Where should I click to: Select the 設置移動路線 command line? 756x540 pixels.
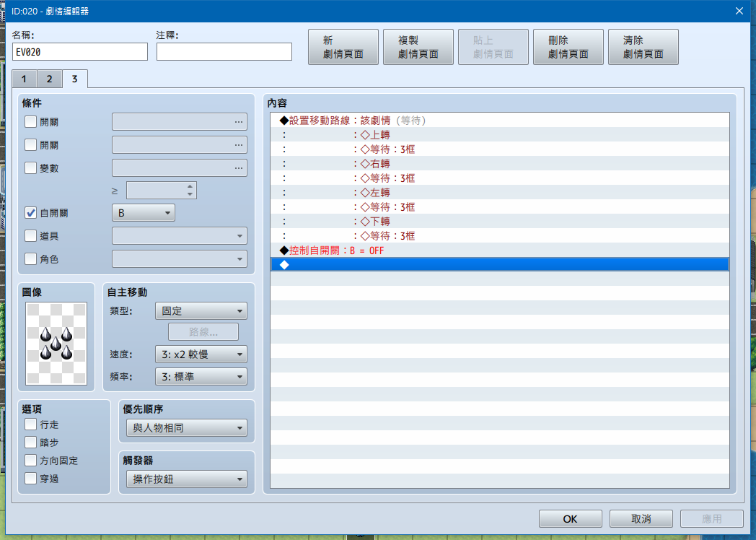499,120
